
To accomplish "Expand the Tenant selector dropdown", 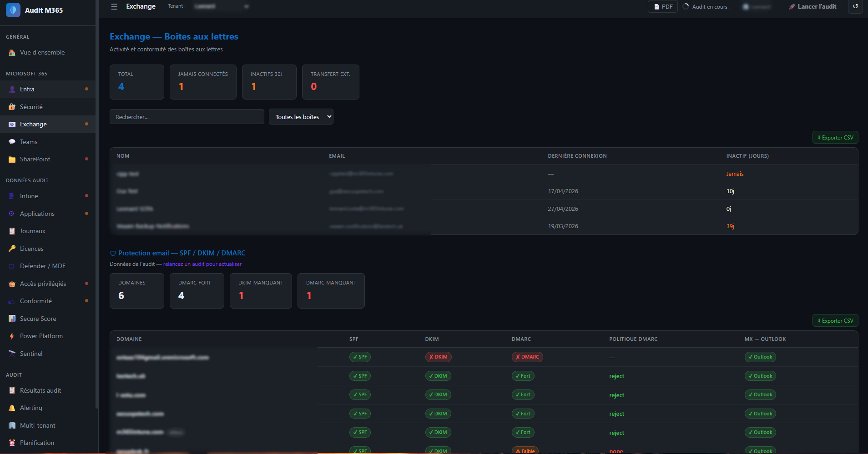I will (x=222, y=6).
